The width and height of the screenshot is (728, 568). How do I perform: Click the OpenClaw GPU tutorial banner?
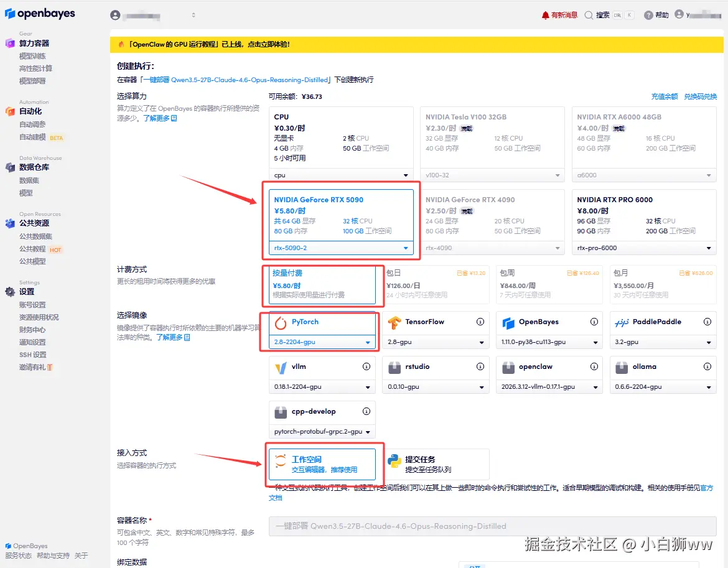pos(416,45)
